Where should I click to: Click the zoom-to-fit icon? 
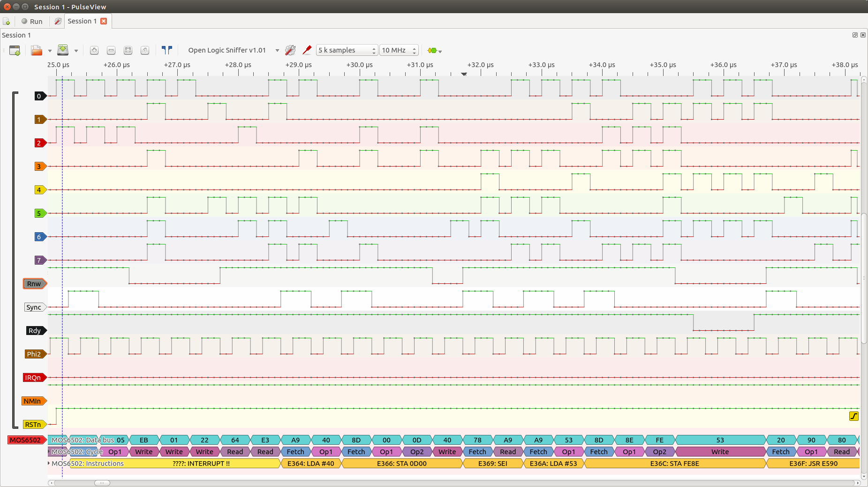click(128, 50)
